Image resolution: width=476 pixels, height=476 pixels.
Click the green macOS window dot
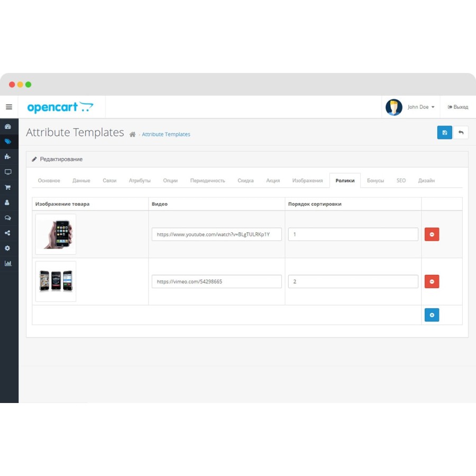coord(28,85)
